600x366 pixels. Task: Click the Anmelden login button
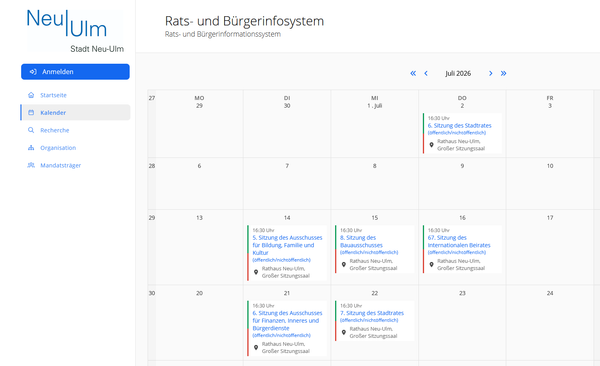[75, 72]
